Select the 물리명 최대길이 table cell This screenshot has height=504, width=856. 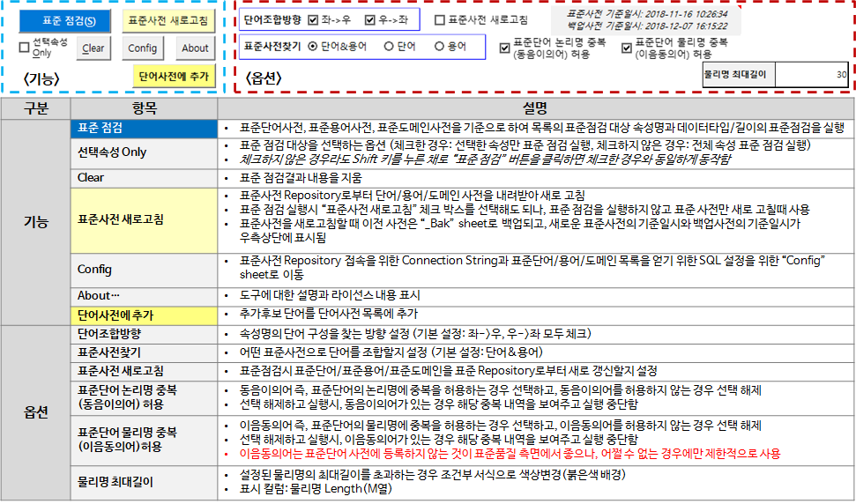tap(144, 483)
